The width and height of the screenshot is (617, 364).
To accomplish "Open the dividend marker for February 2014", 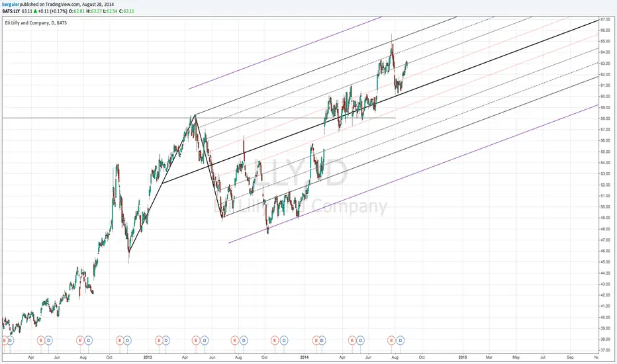I will point(322,340).
